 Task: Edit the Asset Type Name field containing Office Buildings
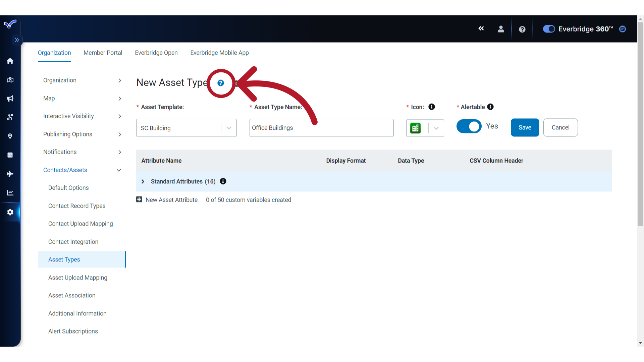pos(321,128)
